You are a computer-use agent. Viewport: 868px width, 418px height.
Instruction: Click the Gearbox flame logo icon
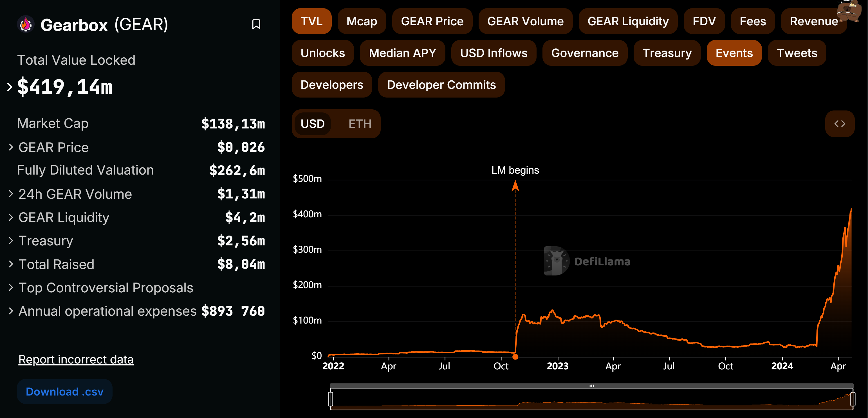(26, 24)
